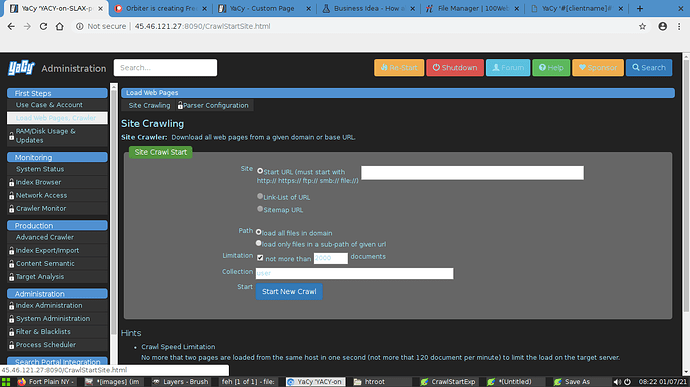Open Load Web Pages, Crawler sidebar item
This screenshot has width=690, height=387.
click(x=57, y=118)
